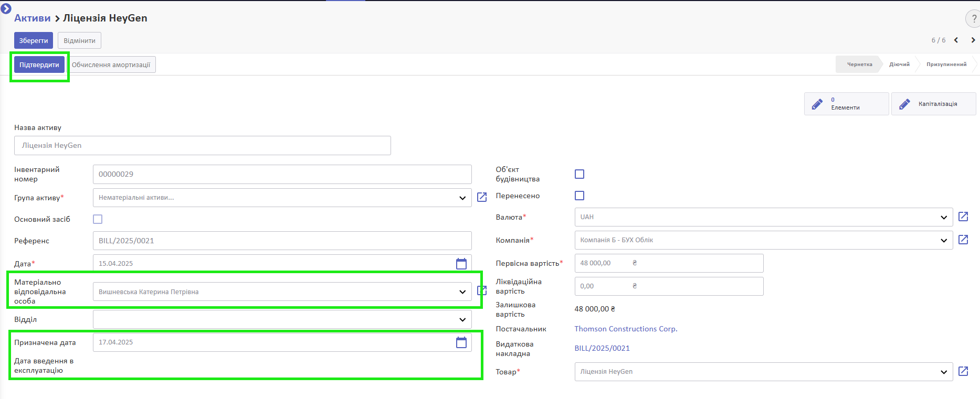
Task: Focus the Референс input field
Action: [x=282, y=241]
